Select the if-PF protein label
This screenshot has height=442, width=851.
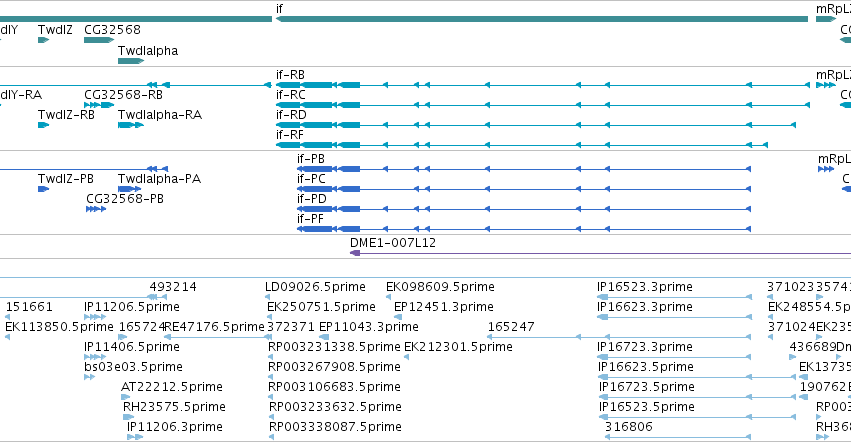(x=310, y=219)
